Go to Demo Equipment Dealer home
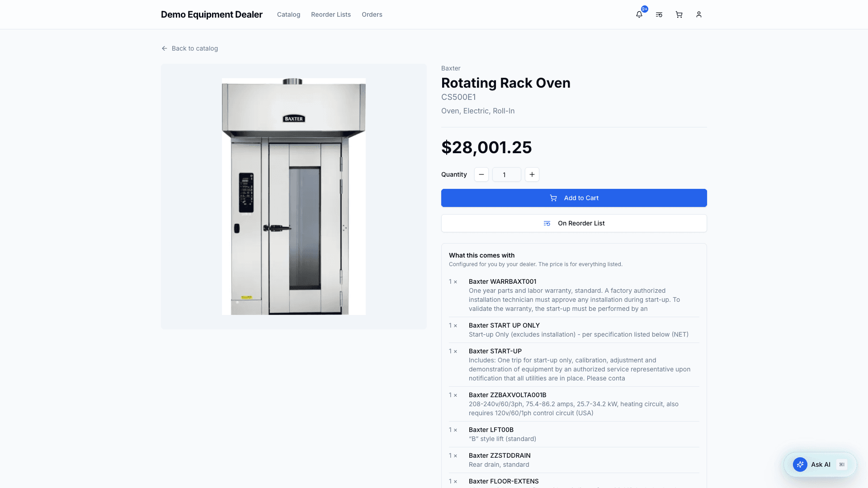 tap(212, 14)
